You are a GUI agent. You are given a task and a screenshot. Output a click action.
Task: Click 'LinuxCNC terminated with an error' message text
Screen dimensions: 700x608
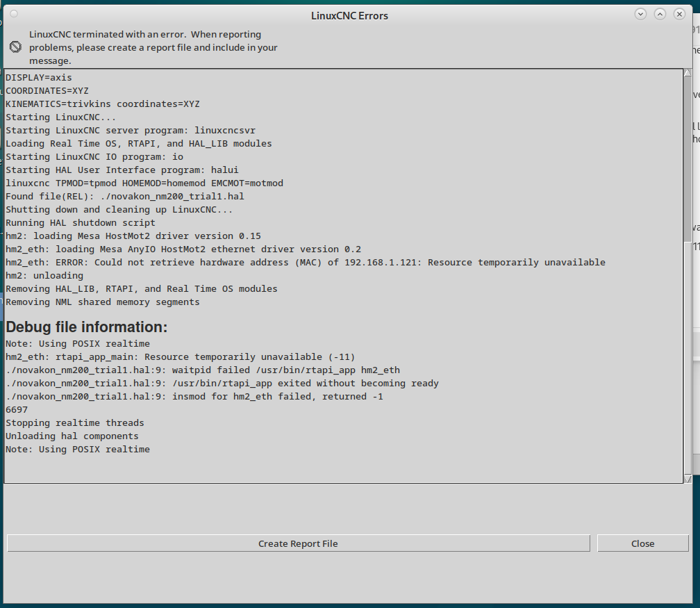tap(153, 47)
